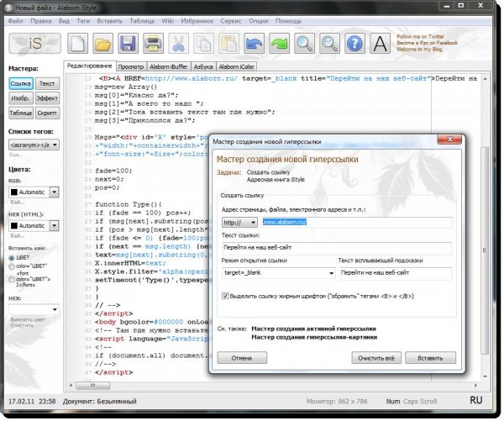Image resolution: width=504 pixels, height=421 pixels.
Task: Open Адресная книга iStyle task link
Action: point(276,180)
